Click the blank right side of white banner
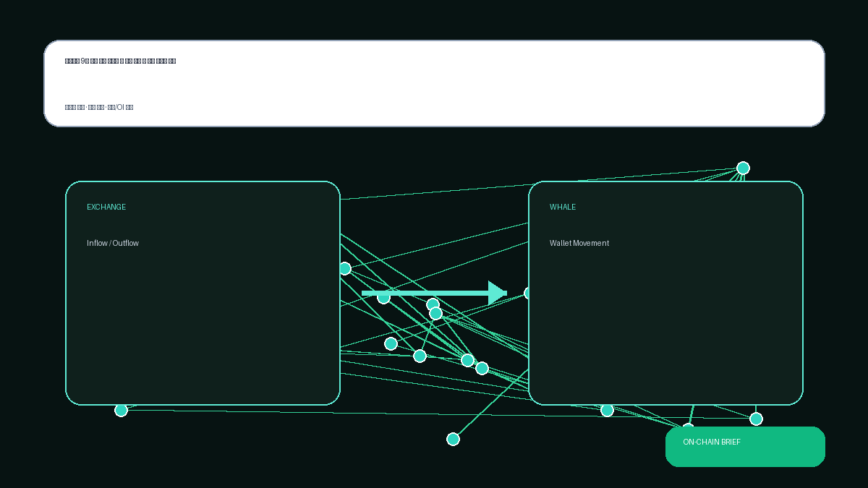This screenshot has height=488, width=868. pyautogui.click(x=579, y=83)
